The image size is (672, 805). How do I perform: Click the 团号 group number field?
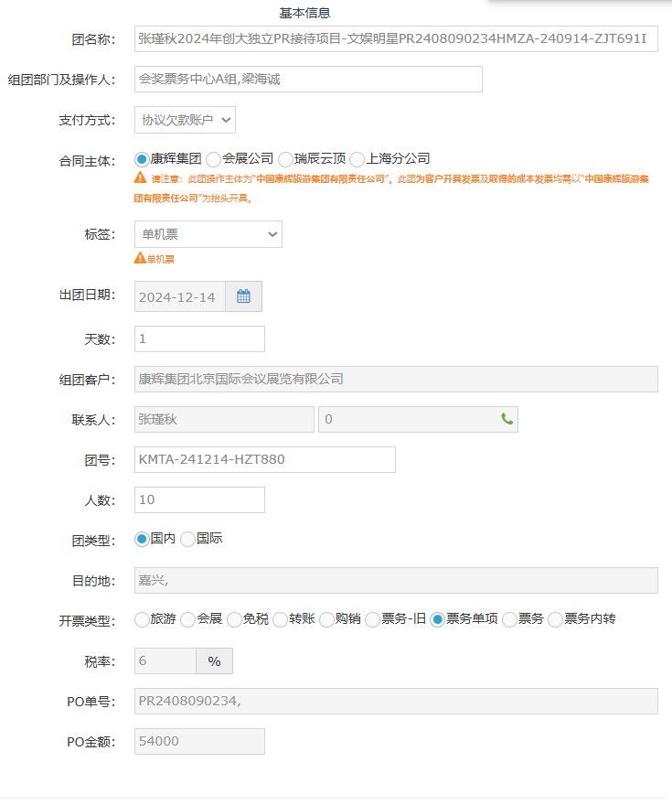(x=264, y=459)
